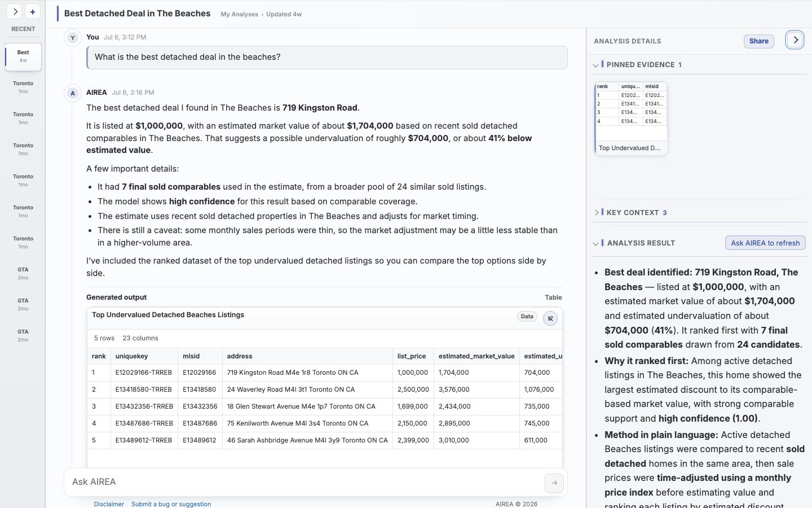812x508 pixels.
Task: Click the Top Undervalued Detached Beaches Listings title
Action: (x=168, y=315)
